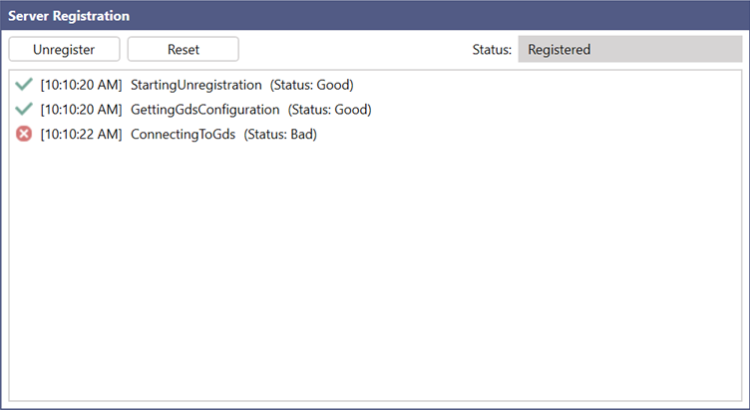Click Status: Good text on GettingGdsConfiguration row

[329, 109]
